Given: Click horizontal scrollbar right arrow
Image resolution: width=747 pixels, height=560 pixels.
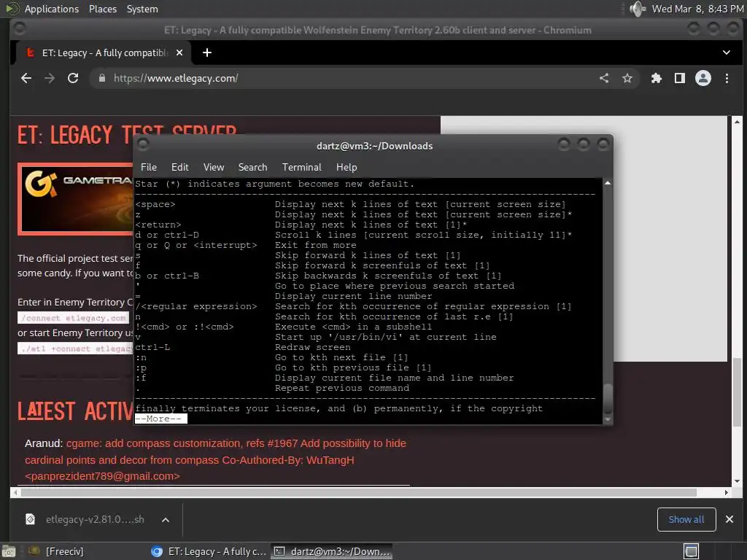Looking at the screenshot, I should pos(727,492).
